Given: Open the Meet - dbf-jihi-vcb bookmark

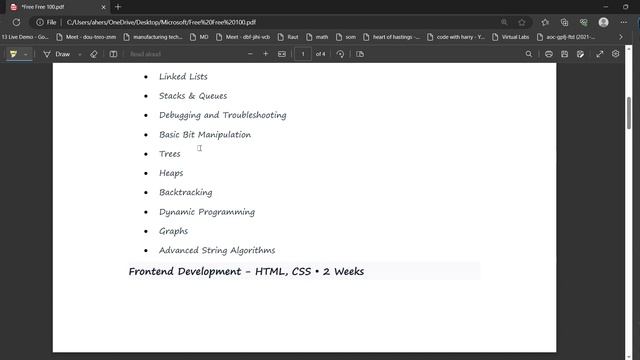Looking at the screenshot, I should (243, 37).
